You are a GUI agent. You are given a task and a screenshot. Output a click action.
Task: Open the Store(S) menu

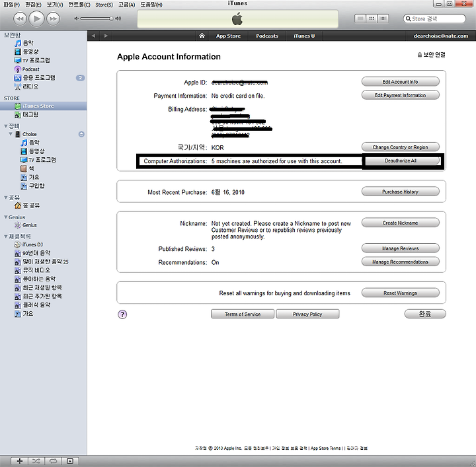104,5
